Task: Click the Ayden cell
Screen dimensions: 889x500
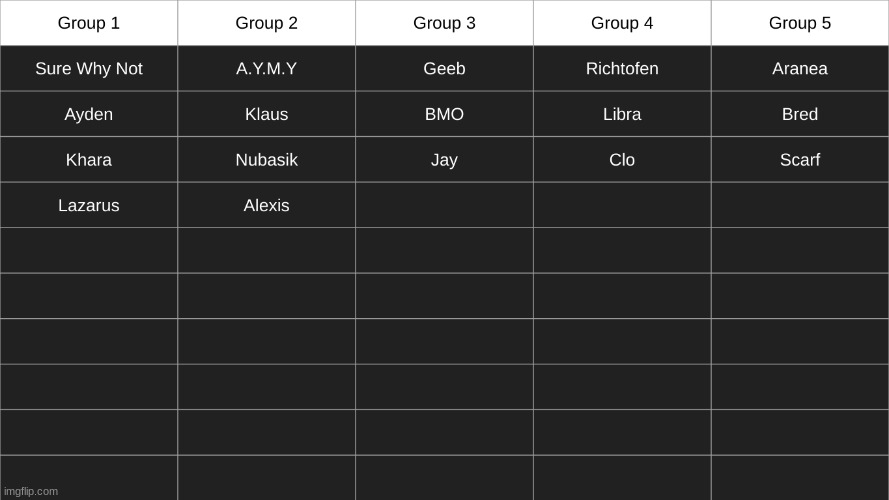Action: click(89, 114)
